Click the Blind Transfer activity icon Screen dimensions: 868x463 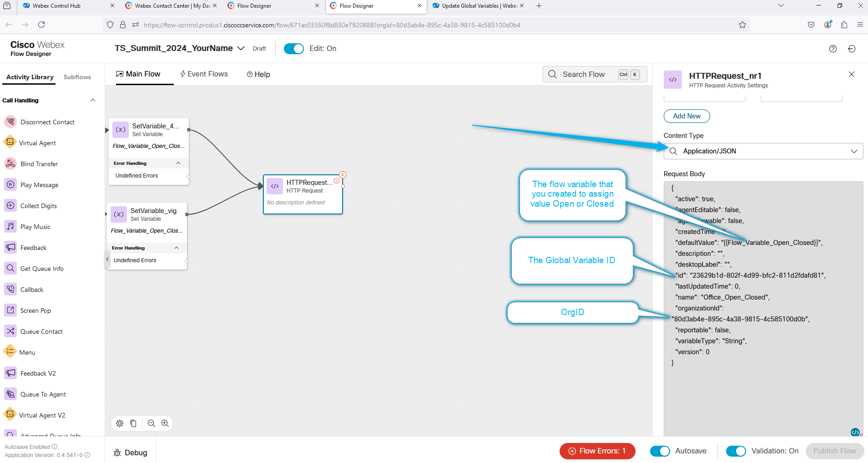pos(10,164)
